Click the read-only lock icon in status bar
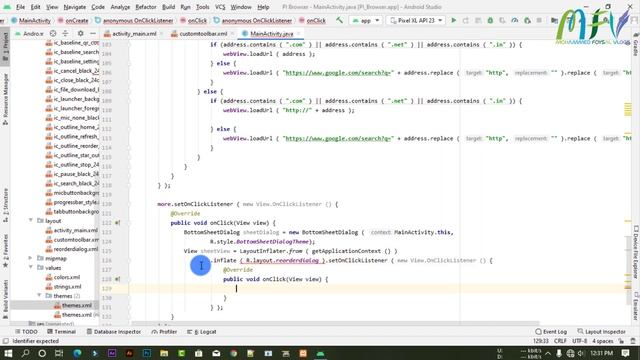 pyautogui.click(x=621, y=341)
